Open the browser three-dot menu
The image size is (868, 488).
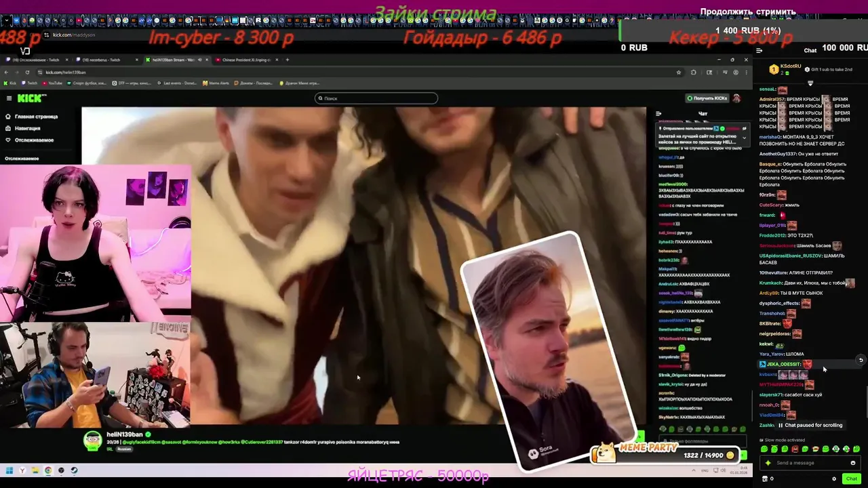point(745,73)
